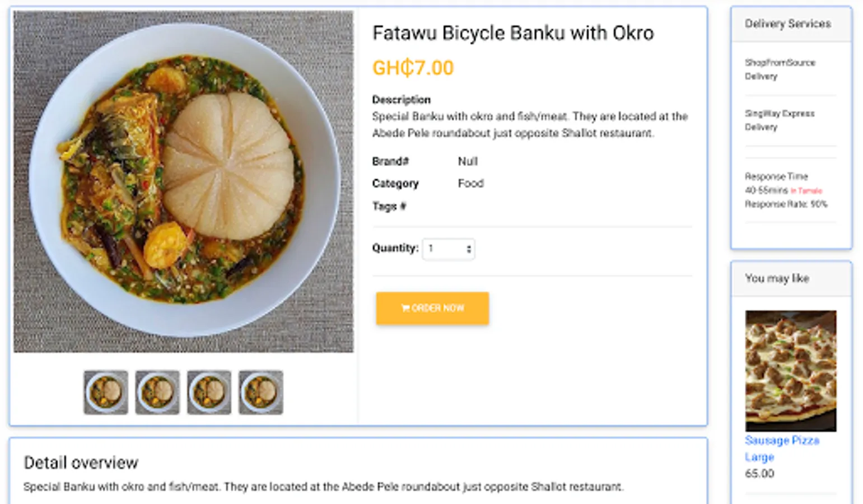Choose SingWay Express Delivery service
This screenshot has height=504, width=863.
[779, 120]
